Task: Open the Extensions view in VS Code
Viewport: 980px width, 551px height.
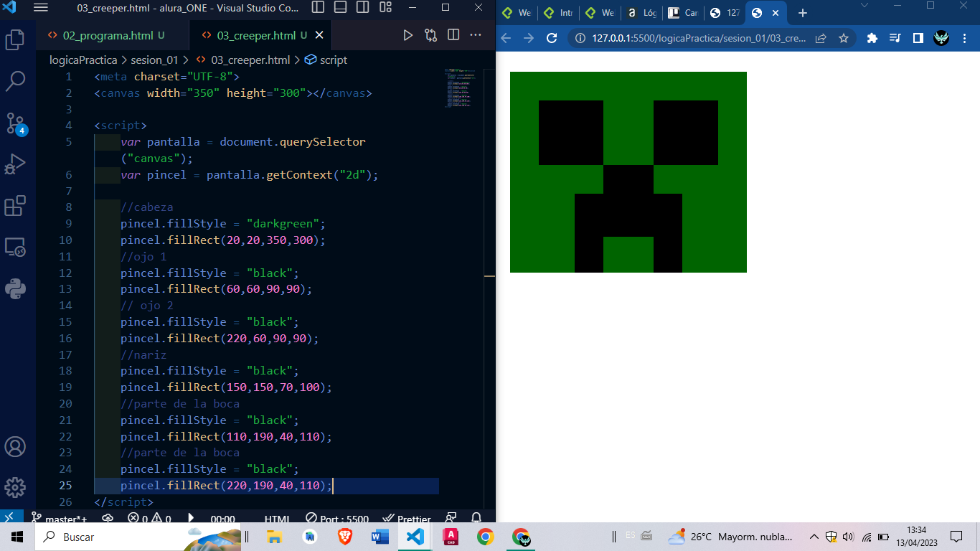Action: pyautogui.click(x=15, y=207)
